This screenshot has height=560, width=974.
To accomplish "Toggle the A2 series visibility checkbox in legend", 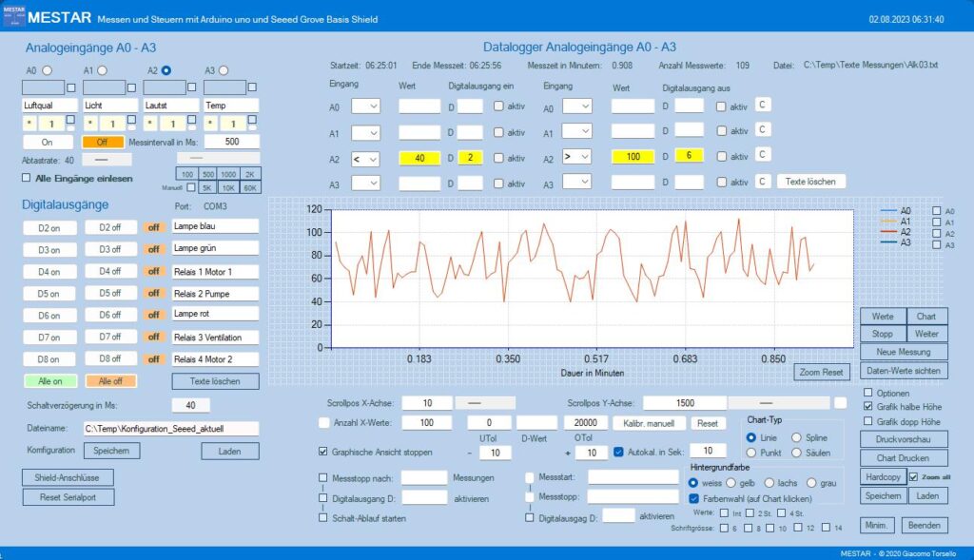I will [x=937, y=234].
